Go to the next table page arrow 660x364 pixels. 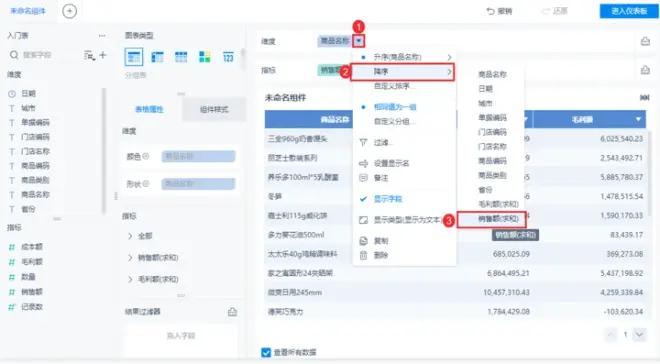click(x=640, y=335)
